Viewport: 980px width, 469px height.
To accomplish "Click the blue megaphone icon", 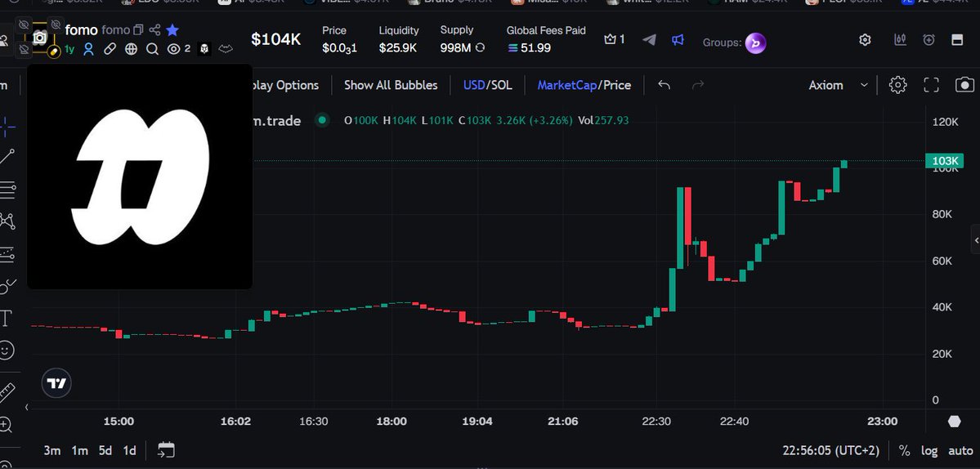I will [678, 40].
